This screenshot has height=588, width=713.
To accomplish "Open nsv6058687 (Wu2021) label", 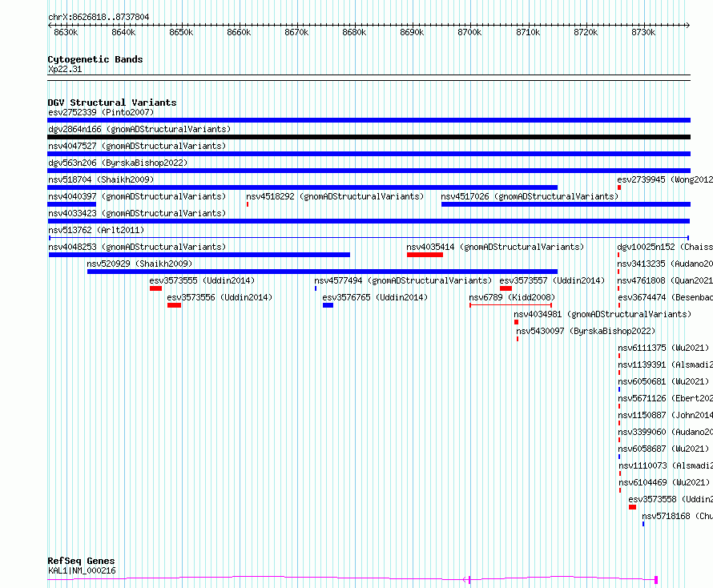I will click(x=663, y=449).
